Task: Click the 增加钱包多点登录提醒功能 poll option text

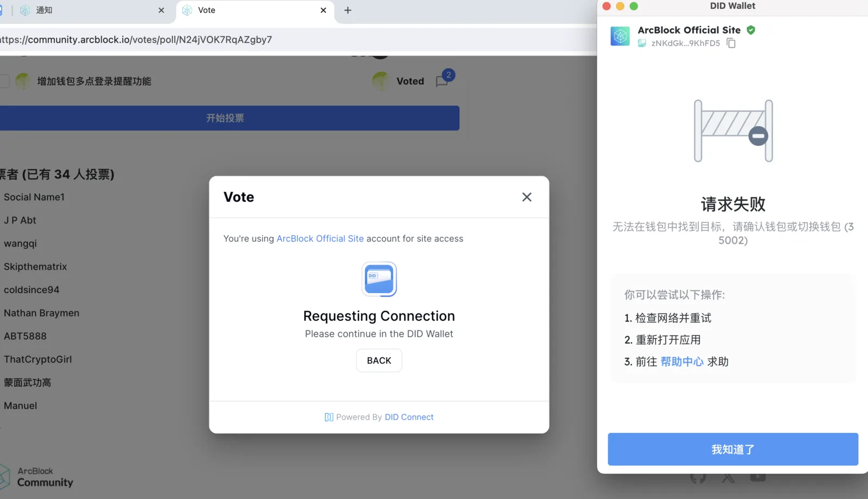Action: point(94,81)
